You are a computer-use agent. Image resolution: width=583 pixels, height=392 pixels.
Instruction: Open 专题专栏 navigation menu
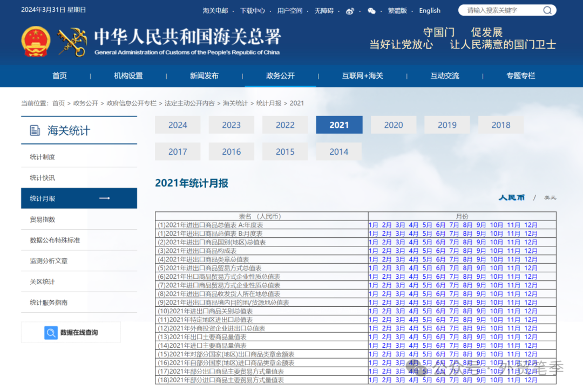tap(520, 76)
